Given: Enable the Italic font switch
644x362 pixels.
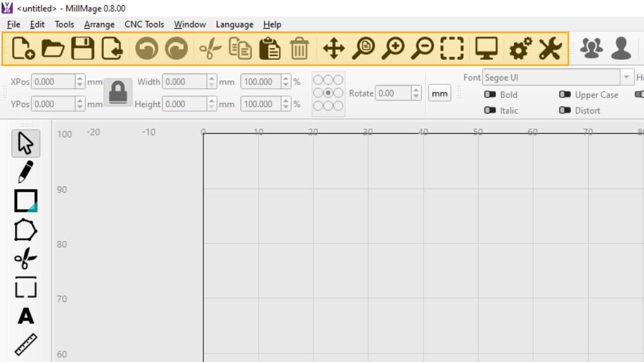Looking at the screenshot, I should [490, 111].
